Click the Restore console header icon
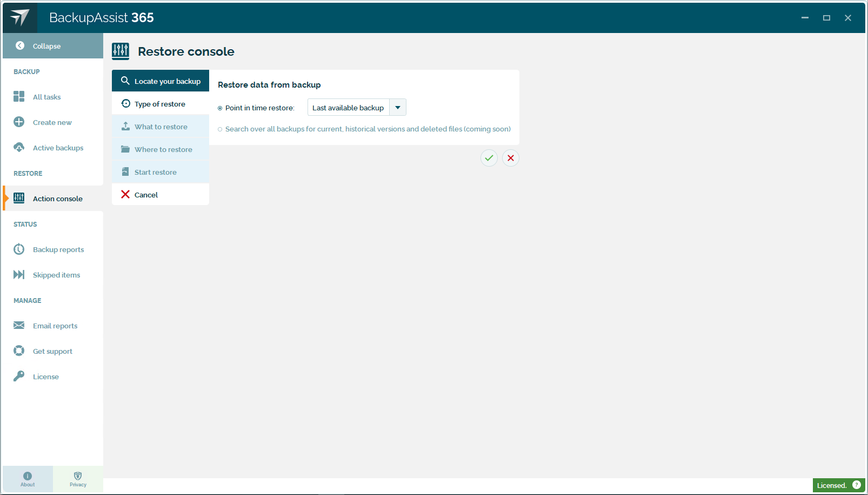Screen dimensions: 868x495 click(x=121, y=51)
